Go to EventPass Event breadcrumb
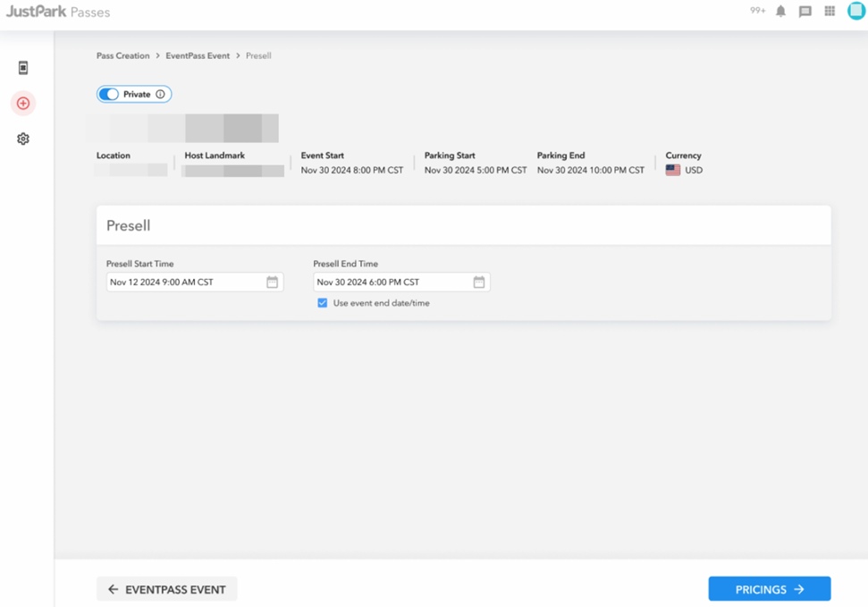The height and width of the screenshot is (607, 868). (198, 56)
